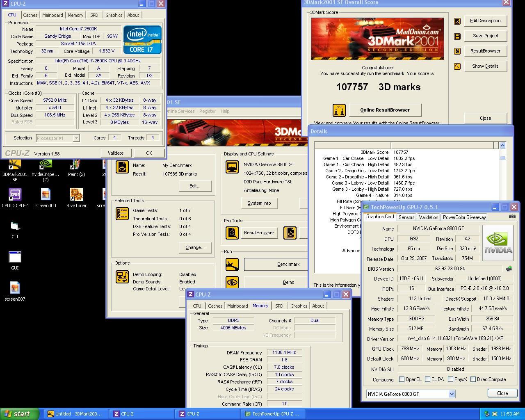Switch to the Caches tab in top CPU-Z

tap(30, 15)
